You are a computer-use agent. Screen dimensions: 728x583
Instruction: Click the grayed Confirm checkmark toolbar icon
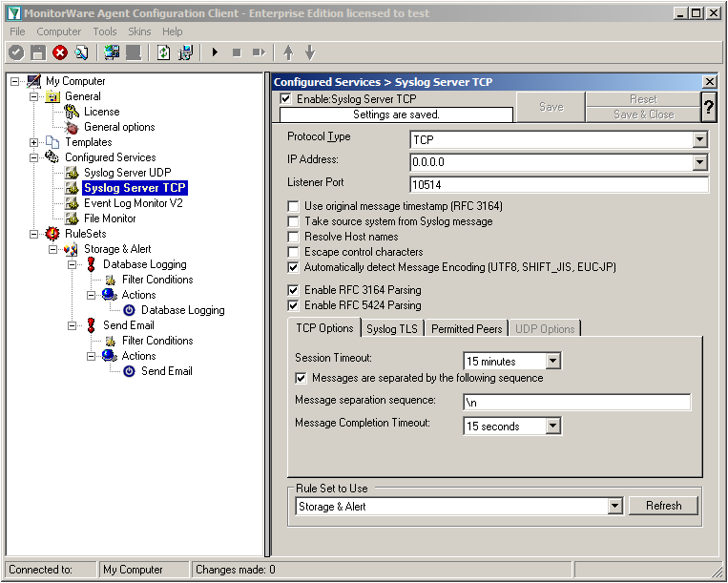tap(16, 52)
